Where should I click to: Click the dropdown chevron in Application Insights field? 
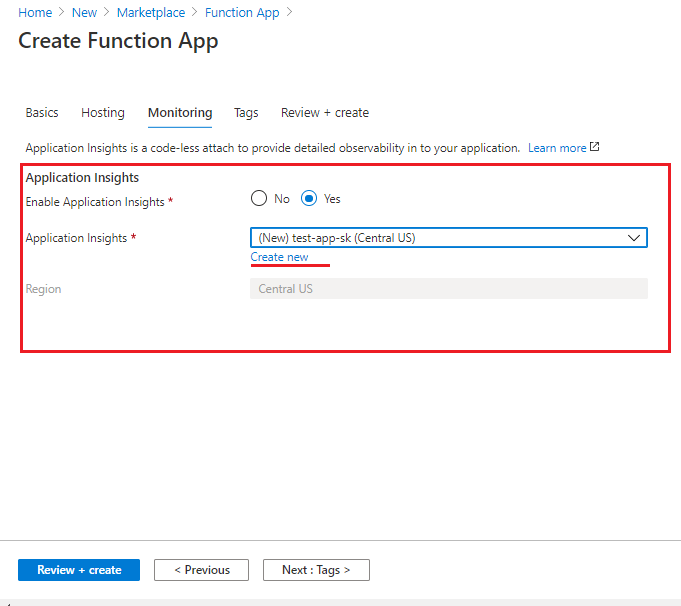pyautogui.click(x=634, y=238)
